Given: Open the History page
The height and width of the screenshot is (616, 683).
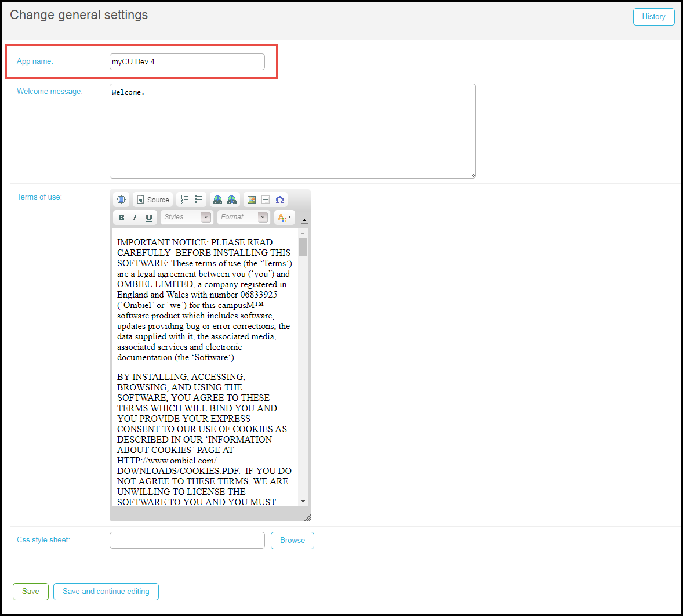Looking at the screenshot, I should [x=653, y=17].
